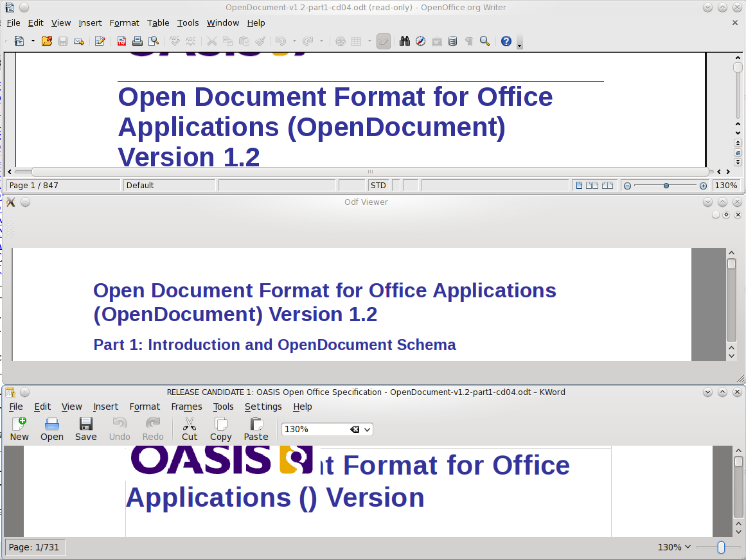Click the New button in KWord toolbar
This screenshot has width=746, height=560.
(19, 429)
